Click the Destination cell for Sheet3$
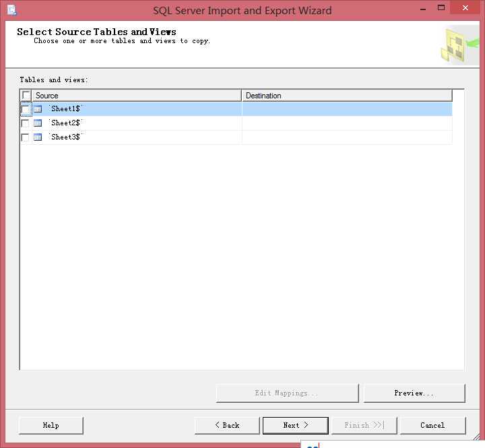485x448 pixels. [347, 137]
